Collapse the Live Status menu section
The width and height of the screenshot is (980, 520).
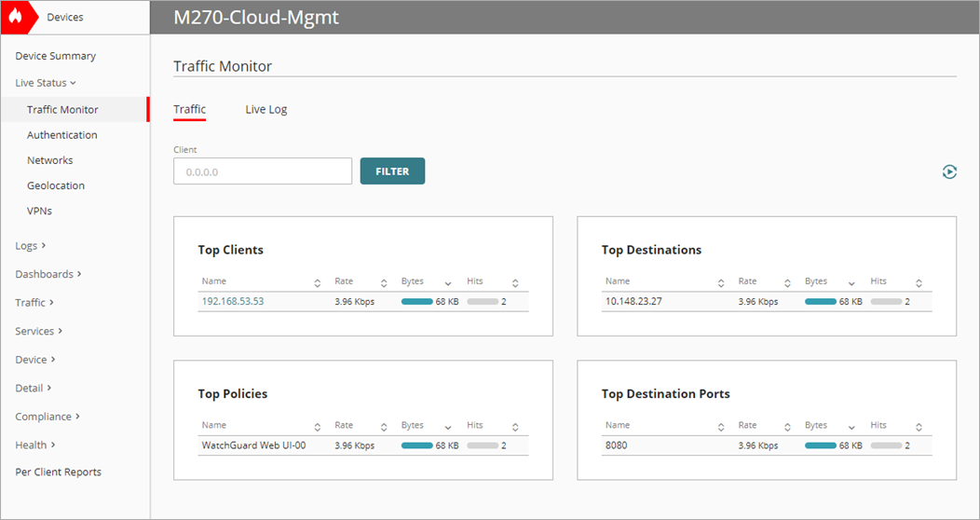click(46, 83)
